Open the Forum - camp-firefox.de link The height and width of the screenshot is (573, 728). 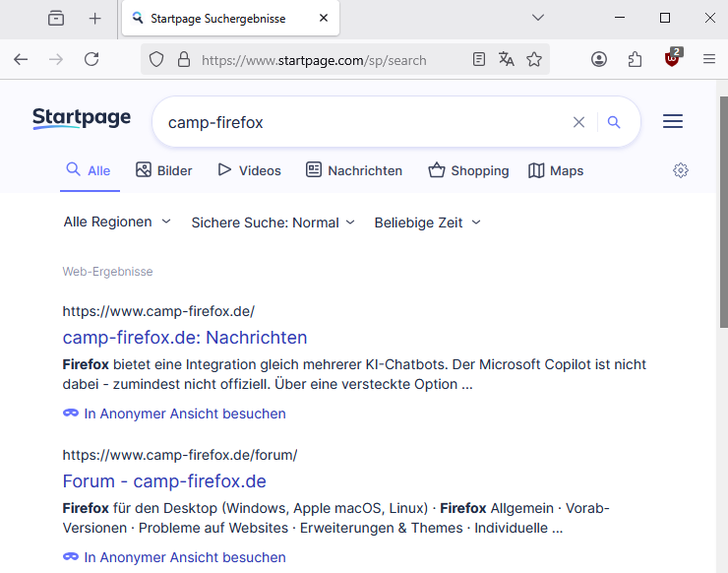point(164,481)
